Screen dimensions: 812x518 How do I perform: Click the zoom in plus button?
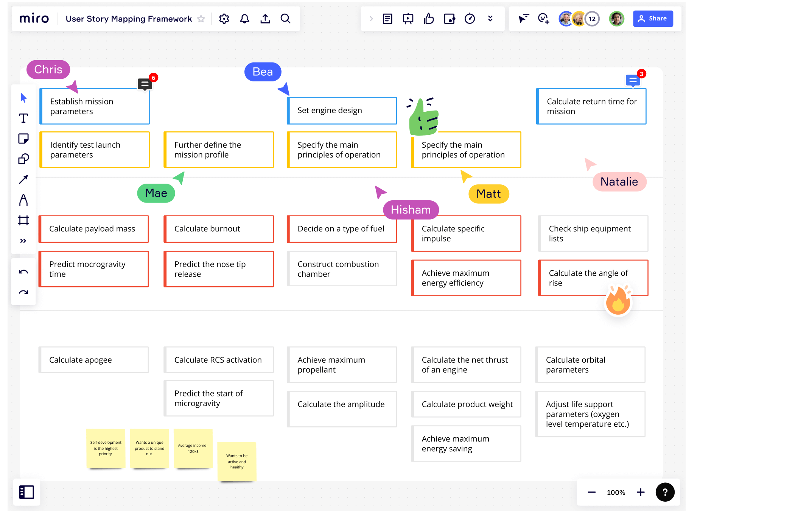click(641, 492)
